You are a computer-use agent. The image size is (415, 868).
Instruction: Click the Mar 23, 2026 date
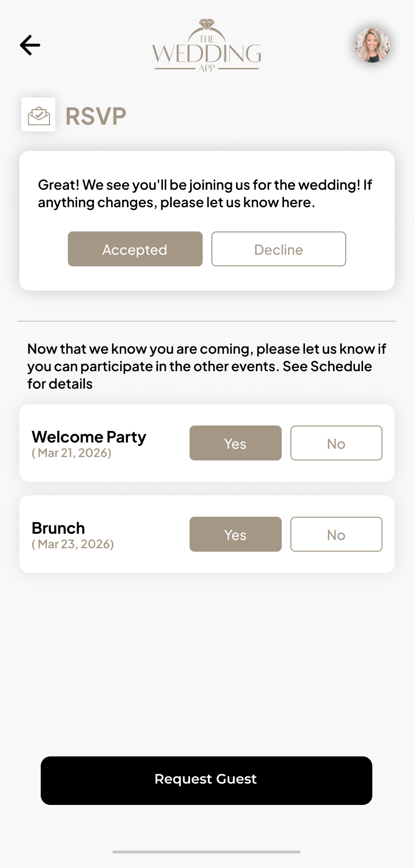[x=73, y=544]
